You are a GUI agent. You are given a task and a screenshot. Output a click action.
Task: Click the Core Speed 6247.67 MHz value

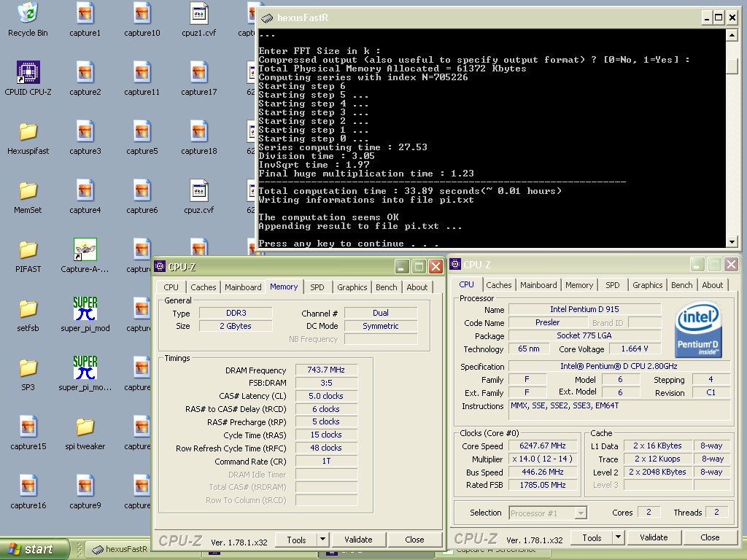click(543, 446)
